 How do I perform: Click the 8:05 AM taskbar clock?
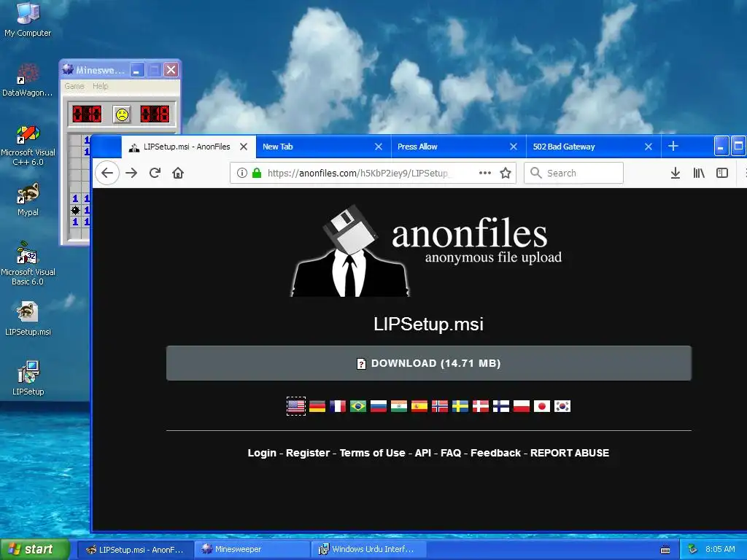coord(720,549)
